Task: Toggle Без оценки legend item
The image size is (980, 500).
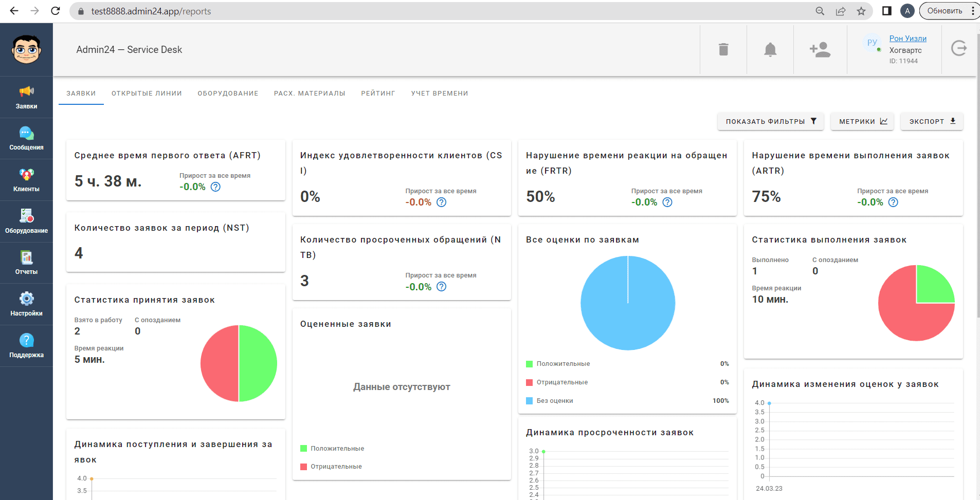Action: (550, 401)
